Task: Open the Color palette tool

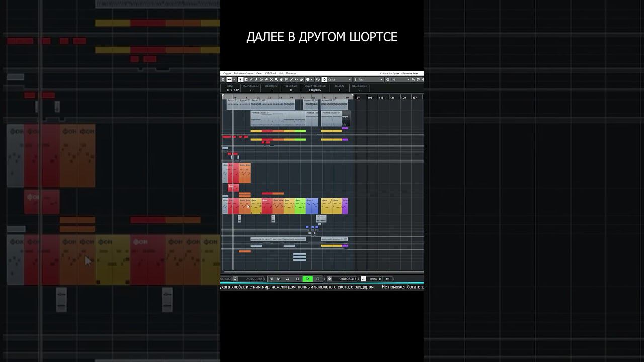Action: click(308, 79)
